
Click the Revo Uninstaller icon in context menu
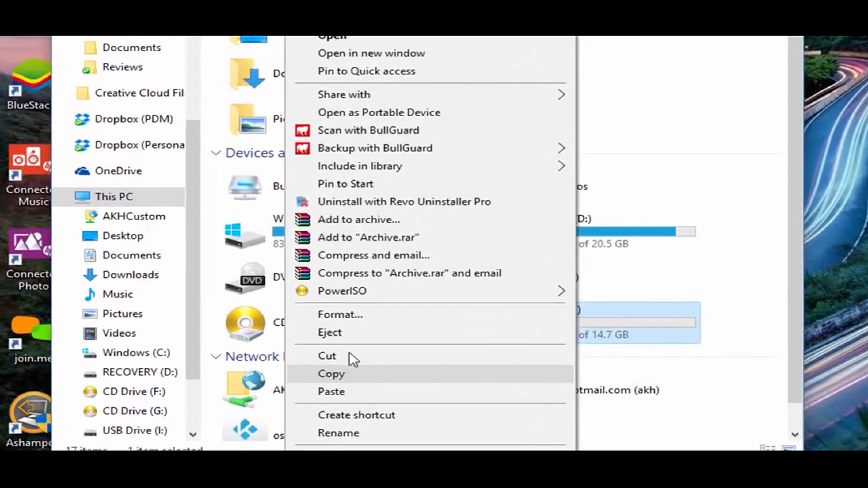[x=302, y=202]
